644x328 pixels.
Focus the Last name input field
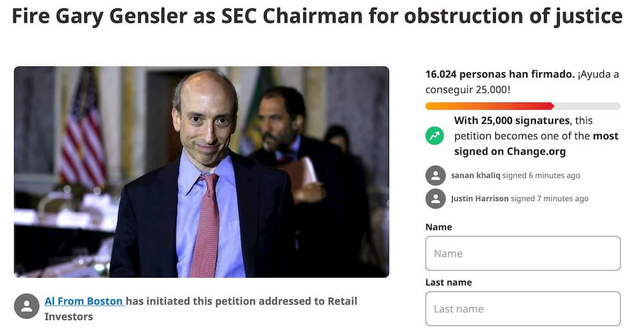522,309
